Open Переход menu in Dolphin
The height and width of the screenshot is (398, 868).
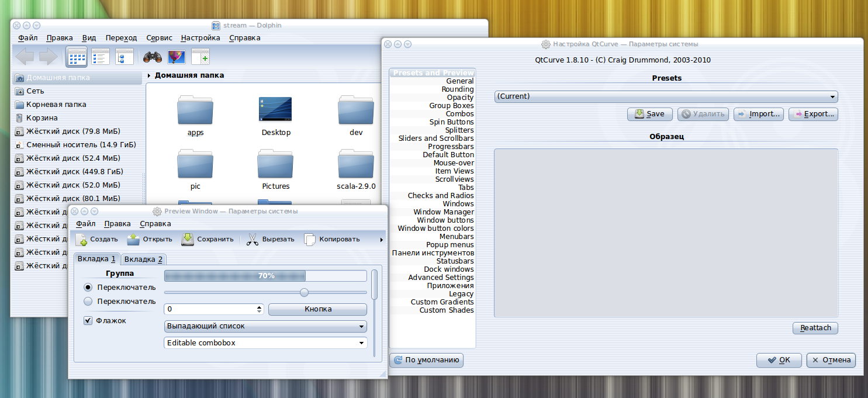122,38
